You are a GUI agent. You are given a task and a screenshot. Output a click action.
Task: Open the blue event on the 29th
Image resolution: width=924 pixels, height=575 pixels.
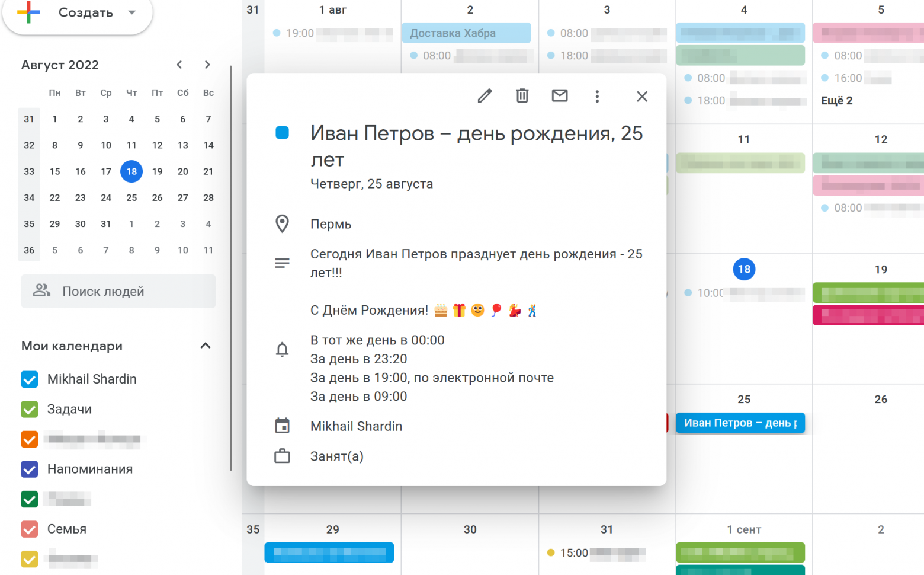pos(329,552)
